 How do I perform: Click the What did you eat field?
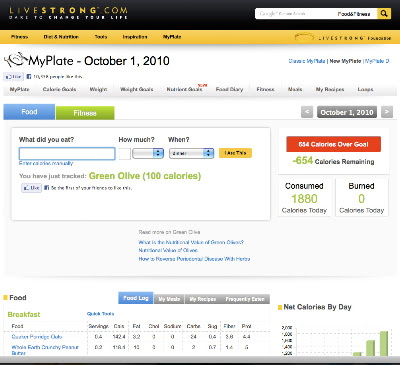[x=67, y=154]
